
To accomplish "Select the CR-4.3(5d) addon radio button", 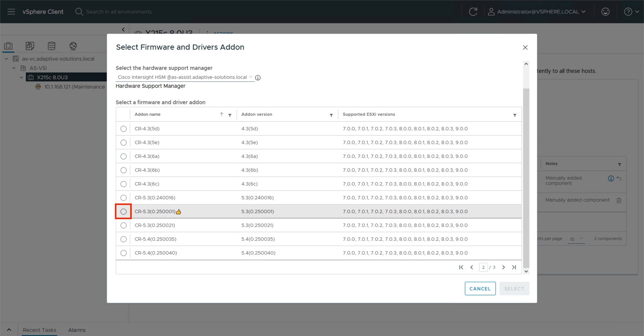I will click(x=123, y=129).
